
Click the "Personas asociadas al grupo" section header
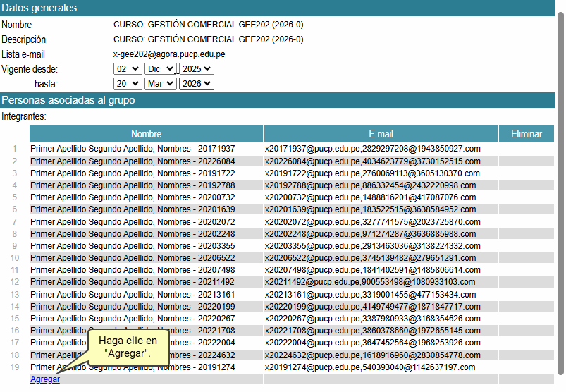point(68,100)
